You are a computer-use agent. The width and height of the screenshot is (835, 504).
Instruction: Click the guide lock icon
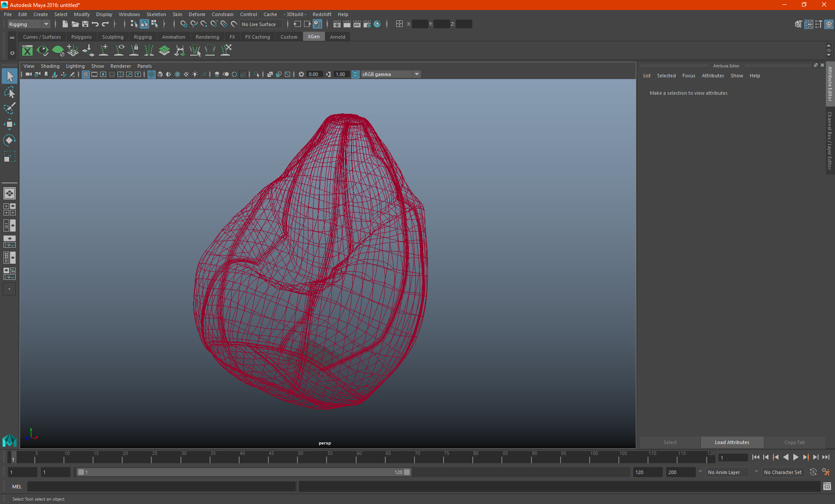tap(134, 51)
